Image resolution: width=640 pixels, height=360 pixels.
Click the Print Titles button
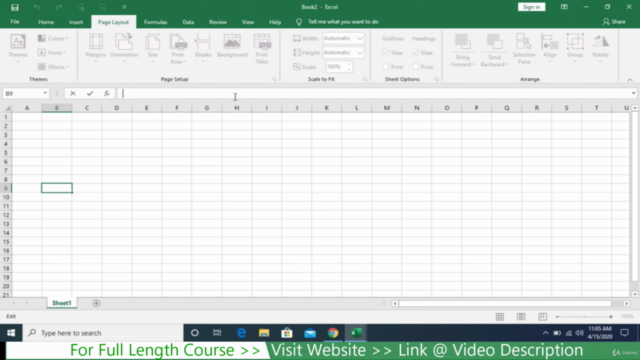[262, 49]
